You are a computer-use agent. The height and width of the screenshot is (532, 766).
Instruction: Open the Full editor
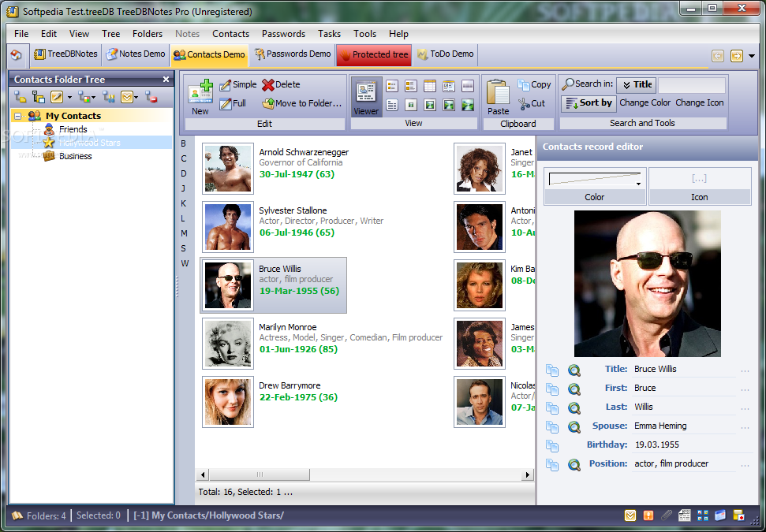[233, 103]
